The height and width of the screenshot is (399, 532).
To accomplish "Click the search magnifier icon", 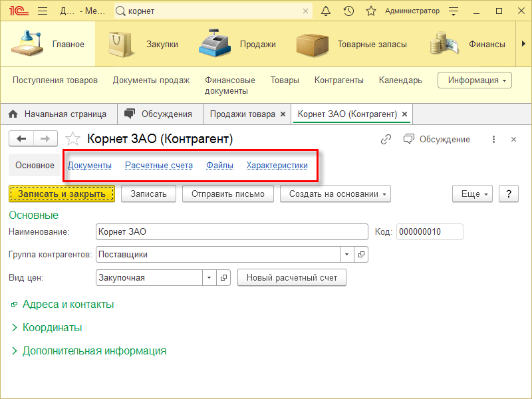I will [x=120, y=11].
